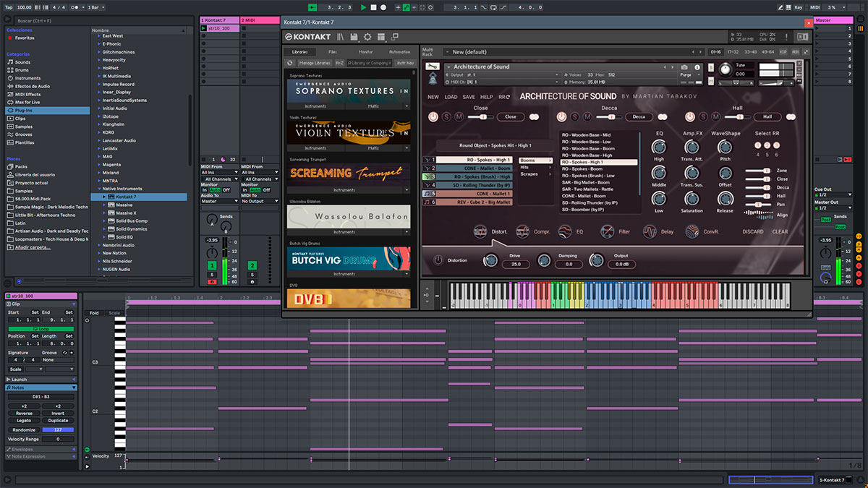Adjust the Close mic volume slider
The width and height of the screenshot is (868, 488).
click(x=480, y=116)
